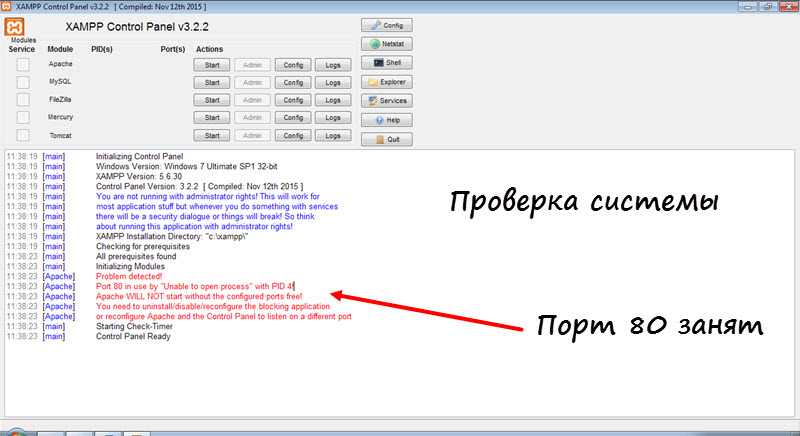The height and width of the screenshot is (436, 800).
Task: View FileZilla Logs
Action: point(333,100)
